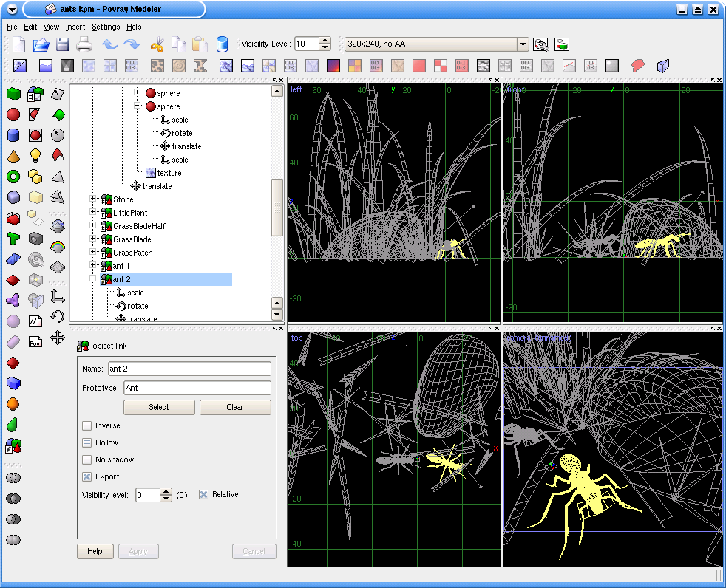Click the Cancel button

(x=254, y=552)
